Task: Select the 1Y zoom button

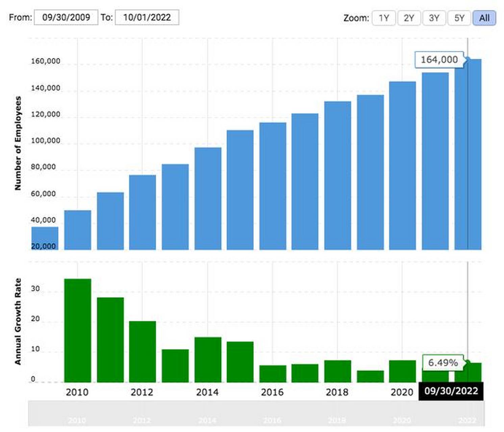Action: pos(383,18)
